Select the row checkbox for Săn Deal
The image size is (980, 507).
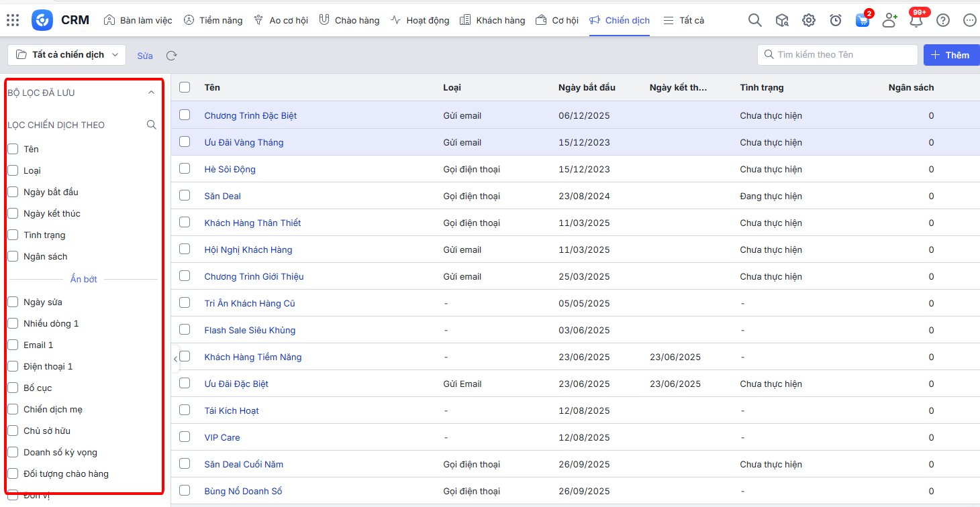tap(185, 196)
